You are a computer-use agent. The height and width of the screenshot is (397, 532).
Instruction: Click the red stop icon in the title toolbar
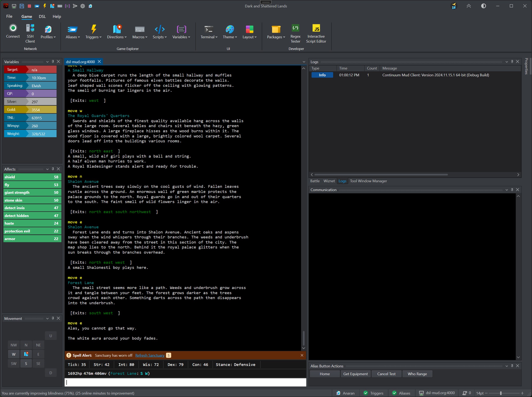(x=29, y=6)
